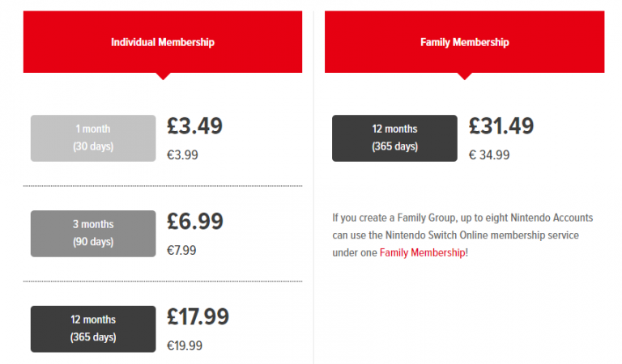Click the £6.99 price
Viewport: 622px width, 364px height.
pyautogui.click(x=194, y=222)
